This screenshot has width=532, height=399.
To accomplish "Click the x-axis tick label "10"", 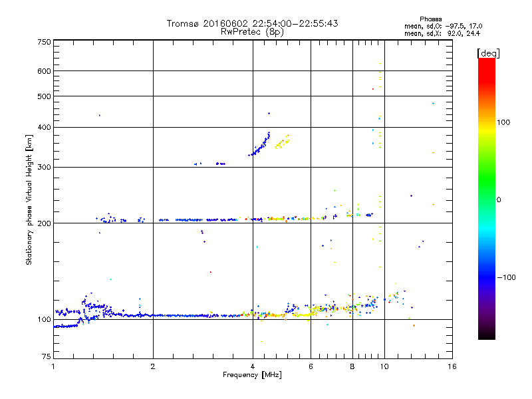I will (x=384, y=366).
